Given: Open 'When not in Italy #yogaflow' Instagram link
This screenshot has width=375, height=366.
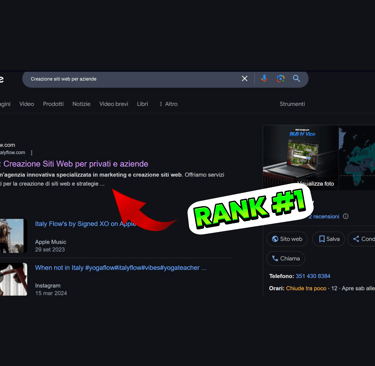Looking at the screenshot, I should [121, 268].
